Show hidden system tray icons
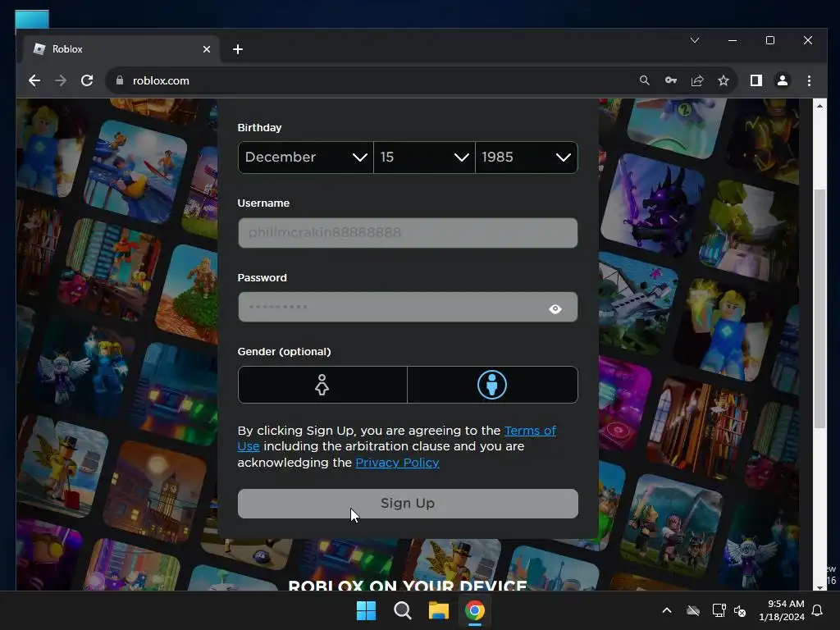This screenshot has height=630, width=840. 667,610
